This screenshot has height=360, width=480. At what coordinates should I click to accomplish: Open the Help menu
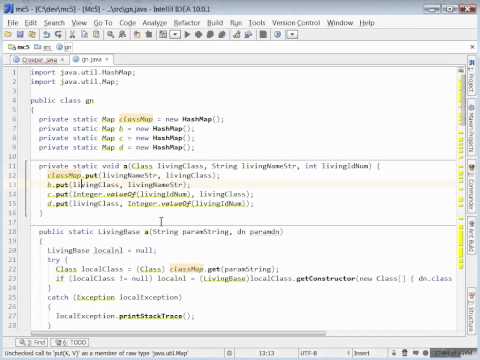367,23
